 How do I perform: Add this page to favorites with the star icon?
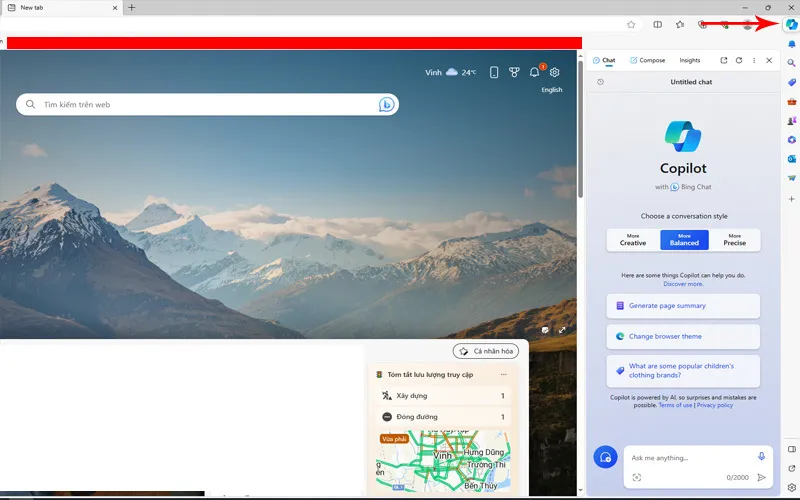pos(631,24)
